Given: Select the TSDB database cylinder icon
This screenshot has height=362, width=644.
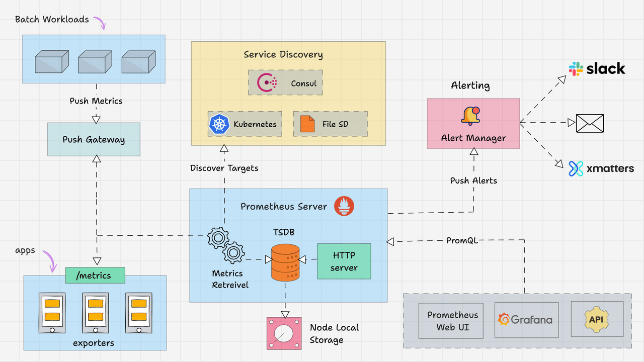Looking at the screenshot, I should click(x=285, y=262).
